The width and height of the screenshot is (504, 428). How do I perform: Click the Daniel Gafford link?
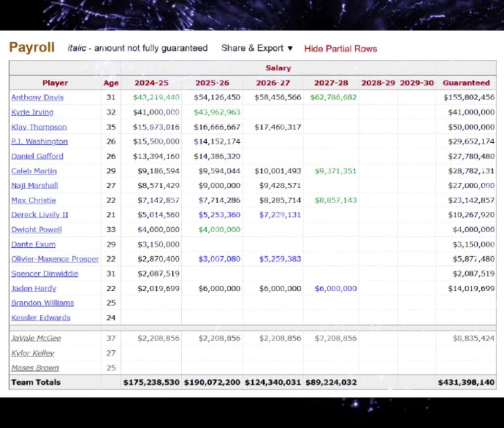coord(37,156)
